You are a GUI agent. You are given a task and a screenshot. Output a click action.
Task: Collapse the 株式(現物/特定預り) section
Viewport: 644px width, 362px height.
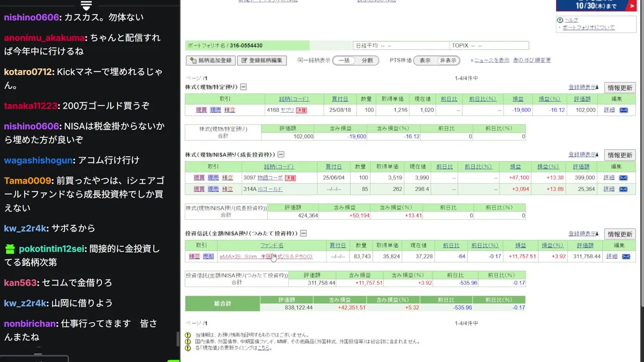click(x=244, y=87)
